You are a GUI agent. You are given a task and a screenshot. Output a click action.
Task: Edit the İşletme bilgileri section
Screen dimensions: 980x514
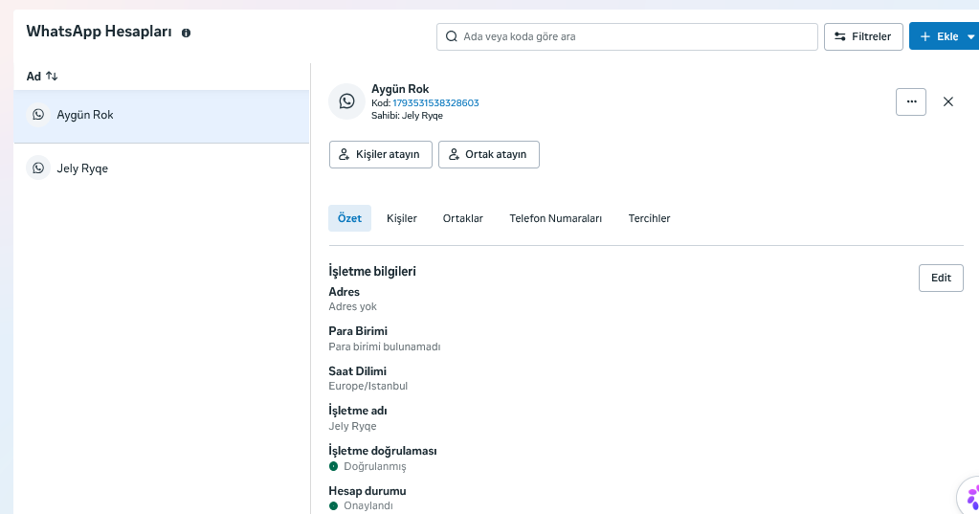(941, 278)
